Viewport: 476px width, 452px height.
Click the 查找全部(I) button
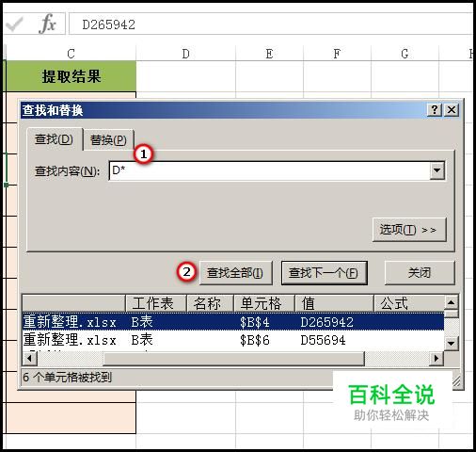point(236,273)
